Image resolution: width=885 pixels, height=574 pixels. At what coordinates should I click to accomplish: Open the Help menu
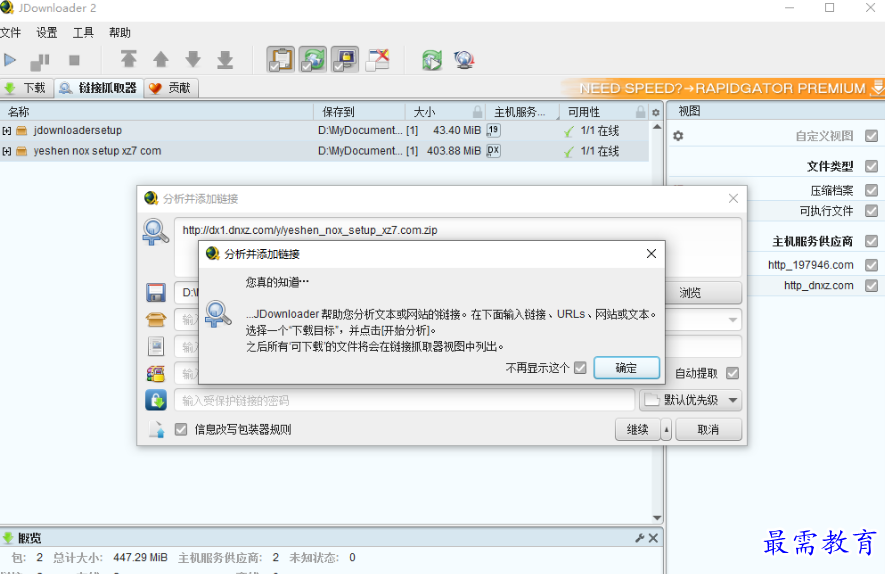[120, 33]
